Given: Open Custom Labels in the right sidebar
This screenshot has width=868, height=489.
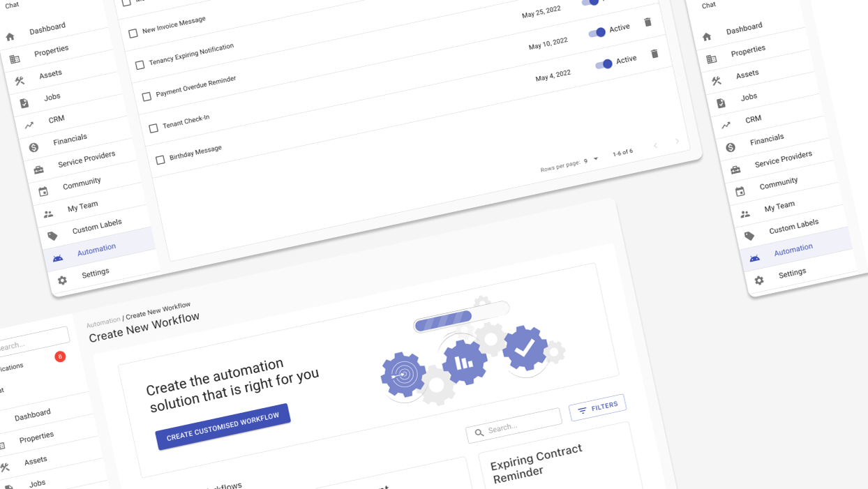Looking at the screenshot, I should point(794,227).
